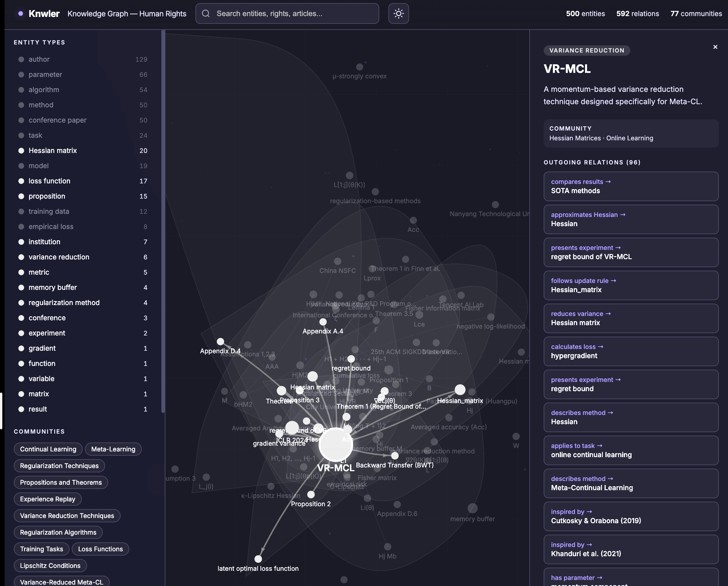The width and height of the screenshot is (728, 586).
Task: Click the Appendix D.4 graph node
Action: (220, 341)
